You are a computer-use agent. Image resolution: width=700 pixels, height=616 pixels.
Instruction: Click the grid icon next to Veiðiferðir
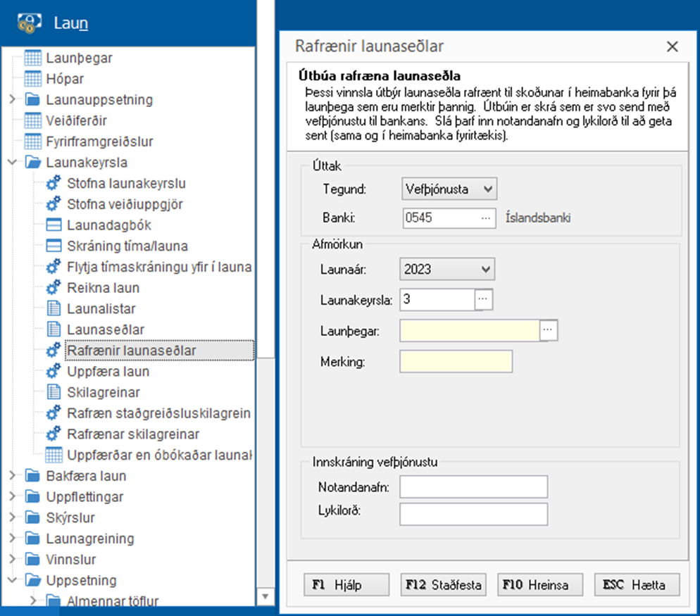coord(32,121)
